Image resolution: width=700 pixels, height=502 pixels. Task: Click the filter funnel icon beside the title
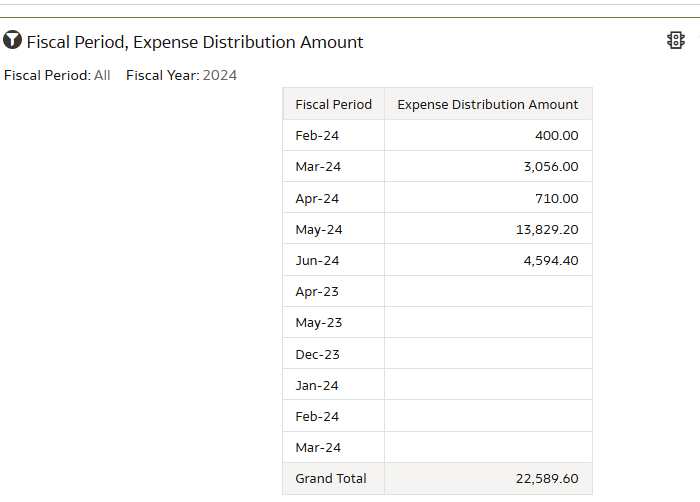point(12,40)
